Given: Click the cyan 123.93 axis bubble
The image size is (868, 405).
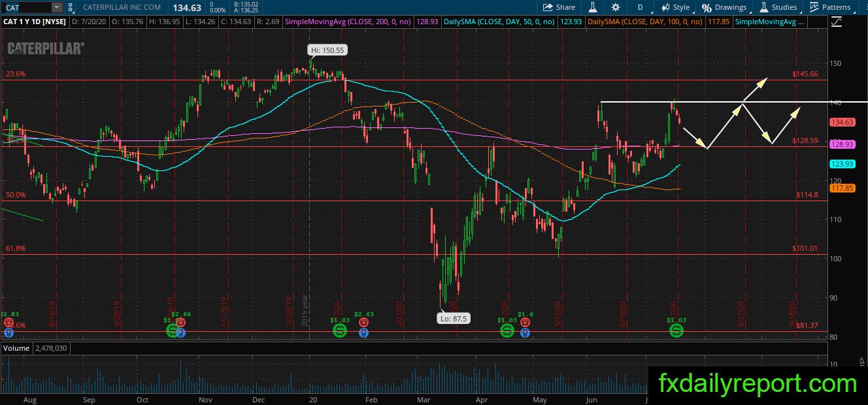Looking at the screenshot, I should pyautogui.click(x=842, y=164).
